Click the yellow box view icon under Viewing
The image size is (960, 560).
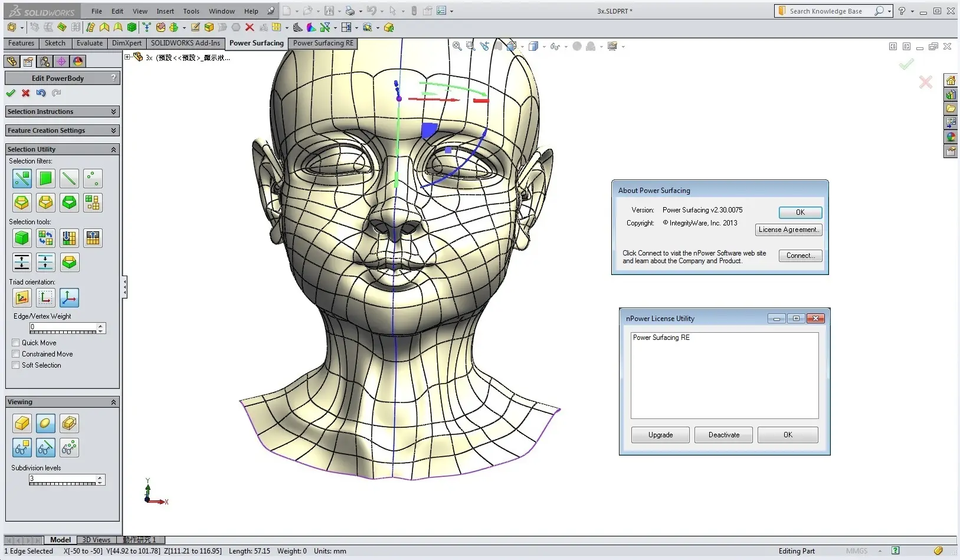pos(22,423)
